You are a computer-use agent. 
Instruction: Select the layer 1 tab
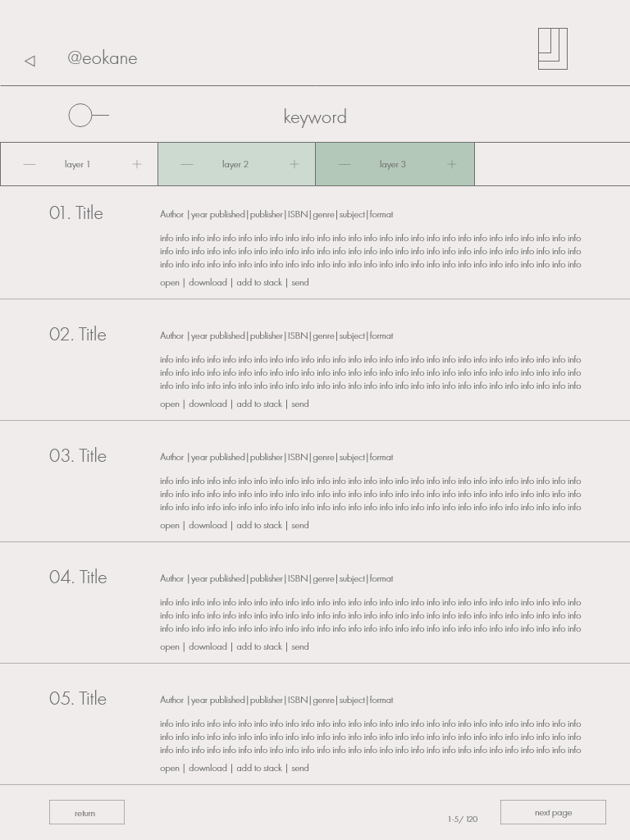click(x=77, y=164)
